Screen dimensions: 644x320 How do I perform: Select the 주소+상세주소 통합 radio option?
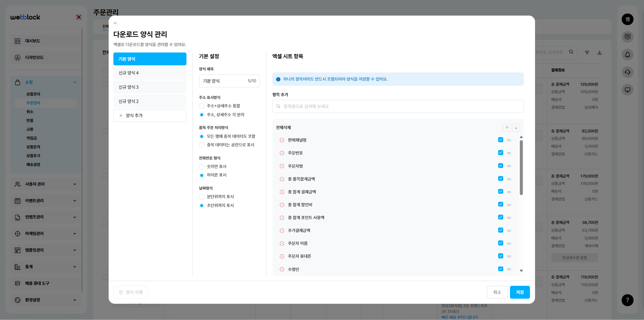(202, 106)
